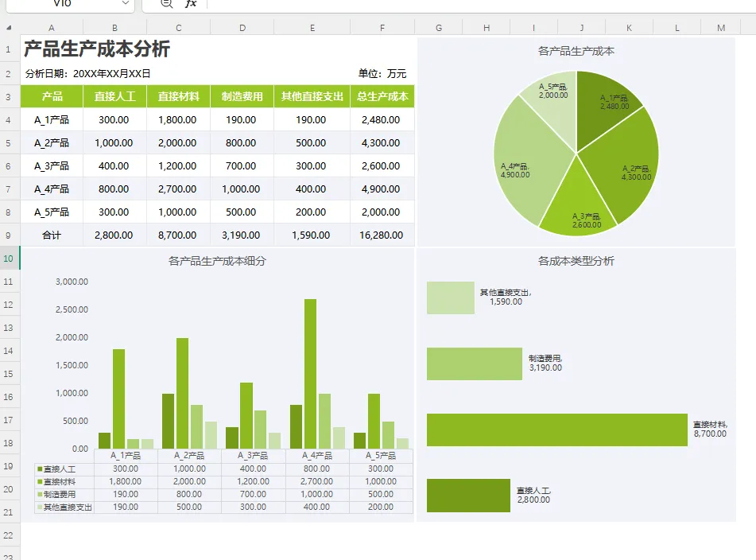Click the 2,700.00 cell for A_4产品

(178, 189)
